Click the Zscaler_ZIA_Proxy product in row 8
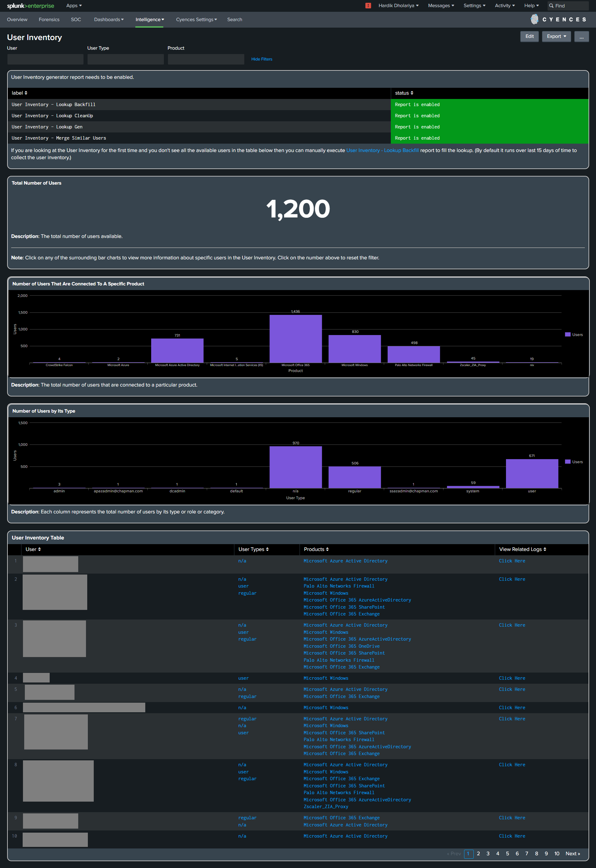Viewport: 596px width, 868px height. (326, 806)
